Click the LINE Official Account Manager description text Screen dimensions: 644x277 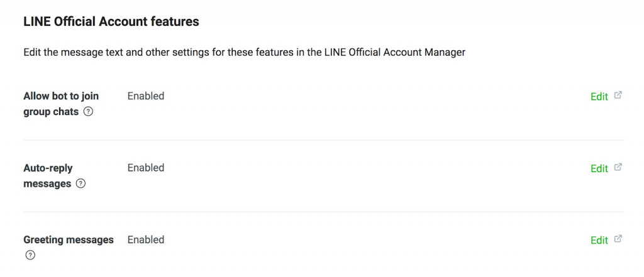[244, 53]
